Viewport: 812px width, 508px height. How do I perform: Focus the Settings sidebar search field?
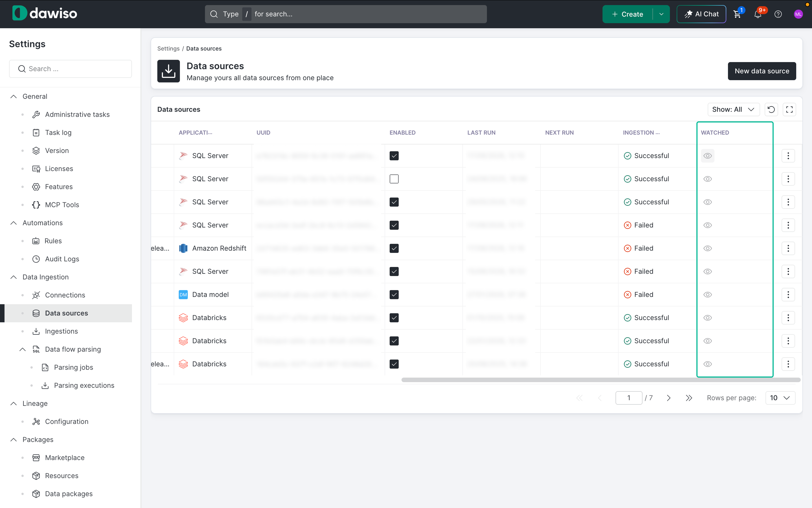[70, 69]
